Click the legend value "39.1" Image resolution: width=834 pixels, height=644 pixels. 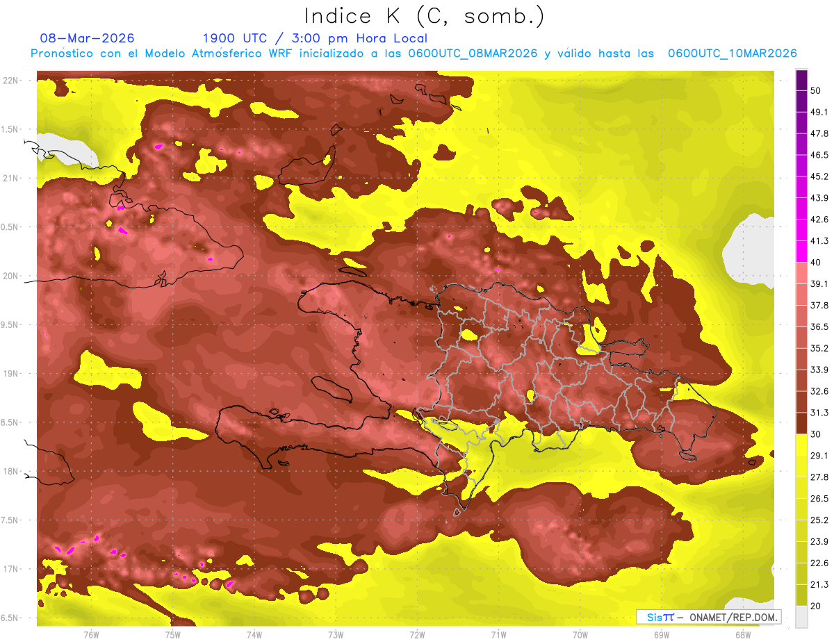click(819, 283)
